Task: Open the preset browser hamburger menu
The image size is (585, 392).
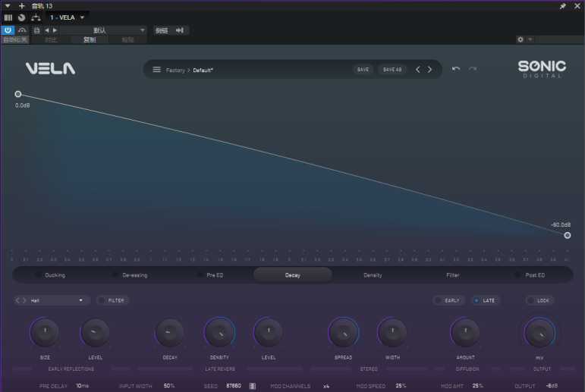Action: 157,70
